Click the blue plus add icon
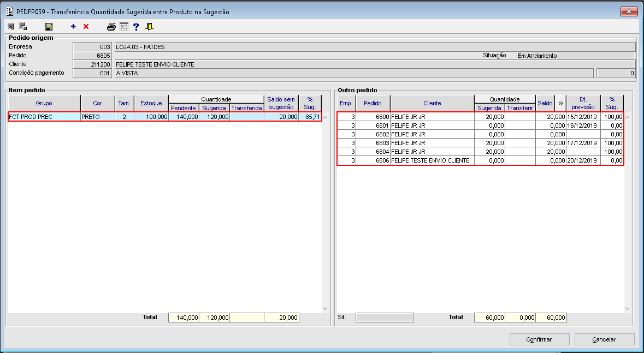 point(74,27)
